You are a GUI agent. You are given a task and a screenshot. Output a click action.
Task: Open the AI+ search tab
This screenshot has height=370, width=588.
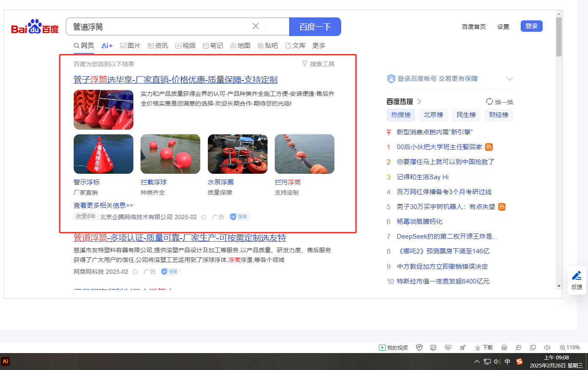coord(107,45)
